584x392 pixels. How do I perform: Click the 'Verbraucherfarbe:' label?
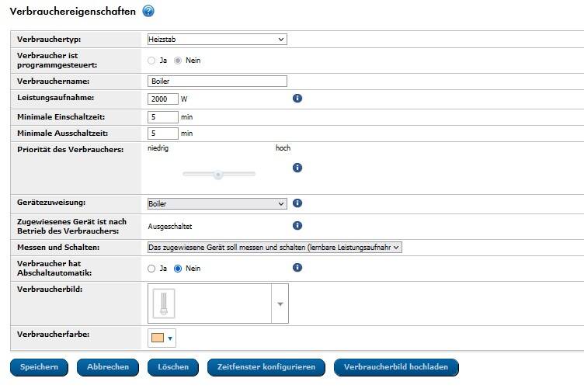coord(54,335)
